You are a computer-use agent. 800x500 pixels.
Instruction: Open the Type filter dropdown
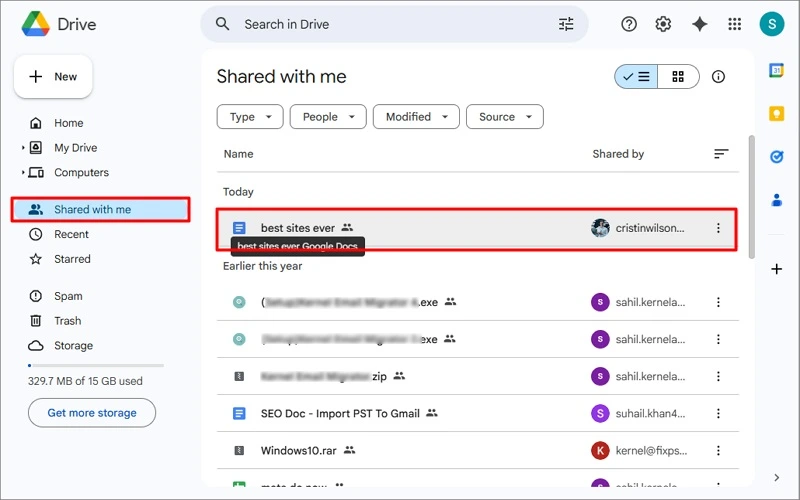(250, 117)
